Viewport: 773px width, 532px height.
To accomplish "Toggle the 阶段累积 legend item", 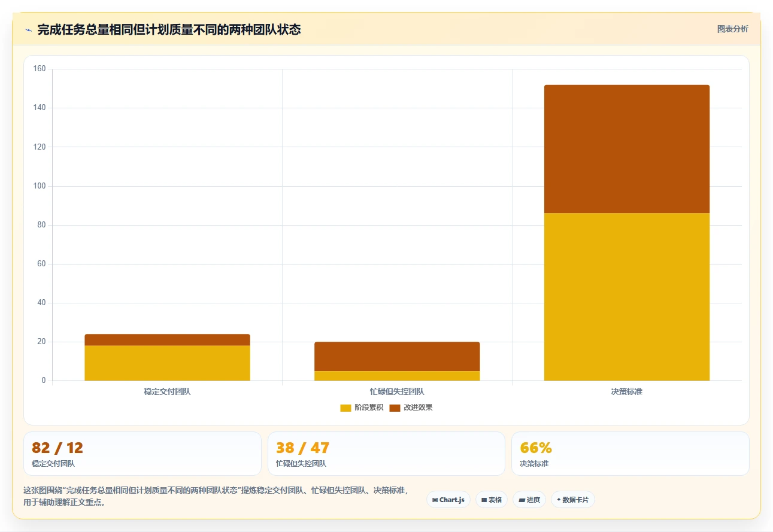I will tap(362, 408).
